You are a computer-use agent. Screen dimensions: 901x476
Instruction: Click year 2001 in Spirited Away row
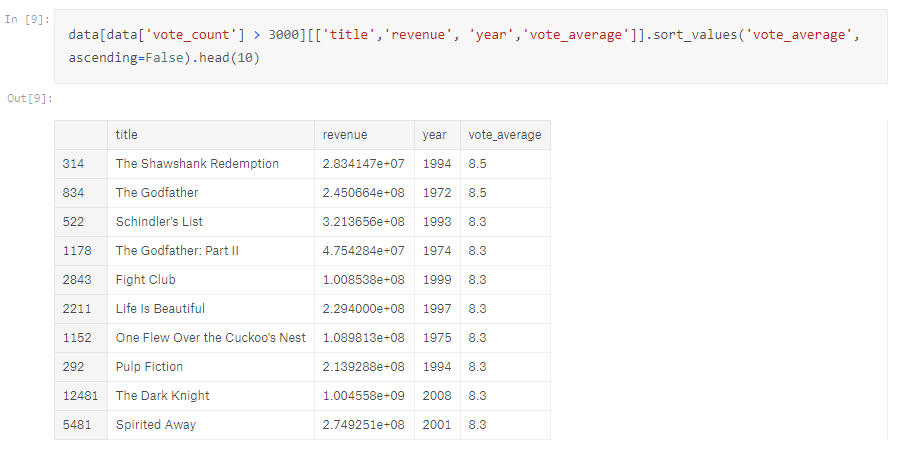pyautogui.click(x=437, y=425)
